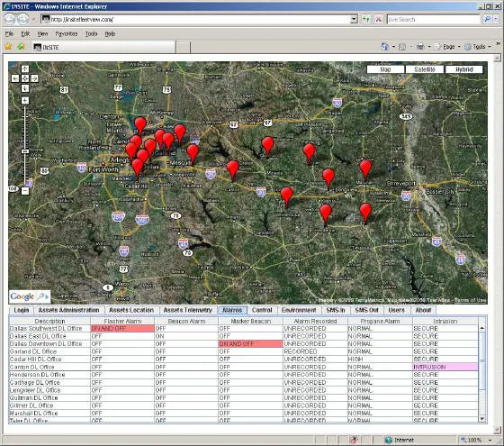504x446 pixels.
Task: Click the Live Search magnifier icon
Action: 487,19
